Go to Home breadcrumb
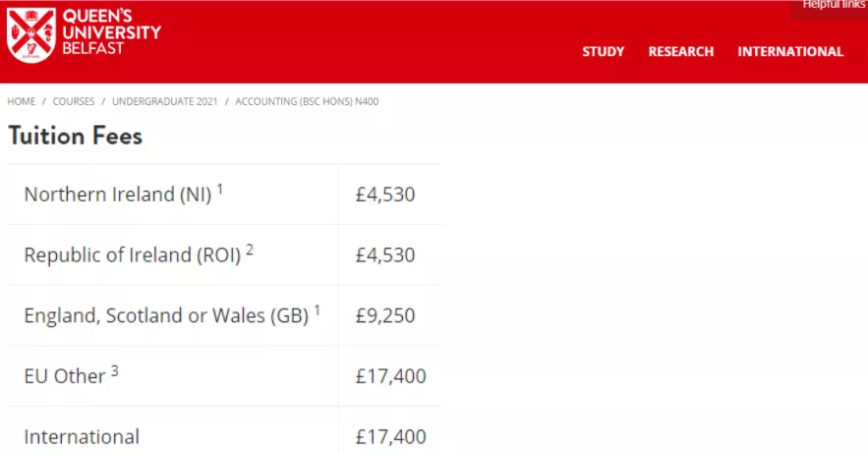This screenshot has height=453, width=868. pyautogui.click(x=22, y=101)
